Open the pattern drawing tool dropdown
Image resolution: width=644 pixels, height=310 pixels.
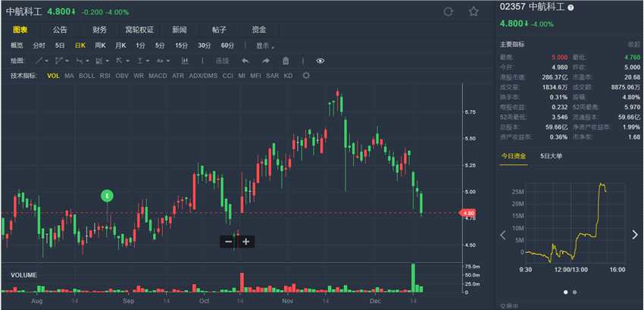[83, 61]
